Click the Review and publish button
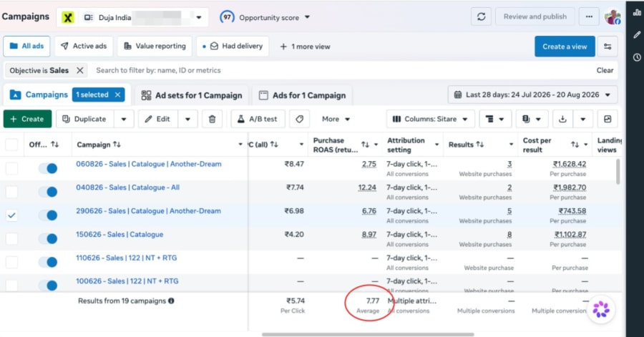644x337 pixels. [535, 17]
